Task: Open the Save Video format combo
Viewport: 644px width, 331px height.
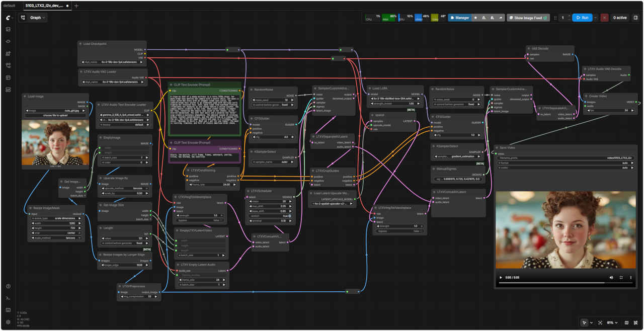Action: pos(566,162)
